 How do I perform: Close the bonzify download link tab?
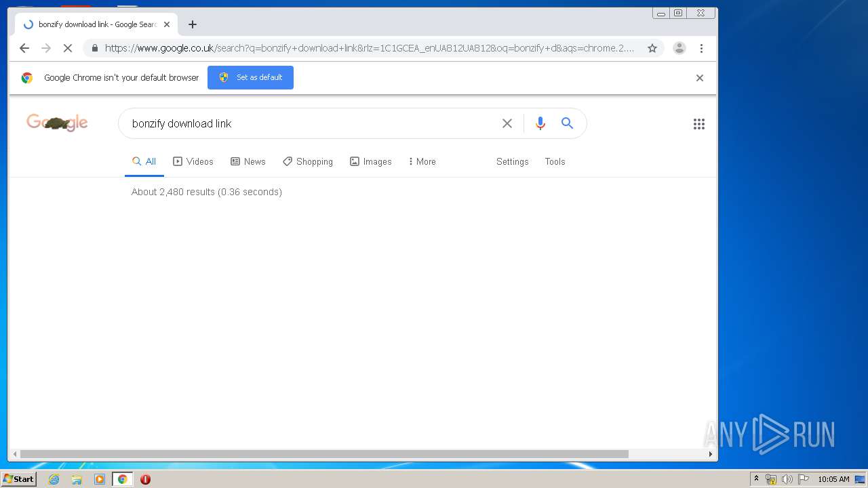(x=167, y=24)
